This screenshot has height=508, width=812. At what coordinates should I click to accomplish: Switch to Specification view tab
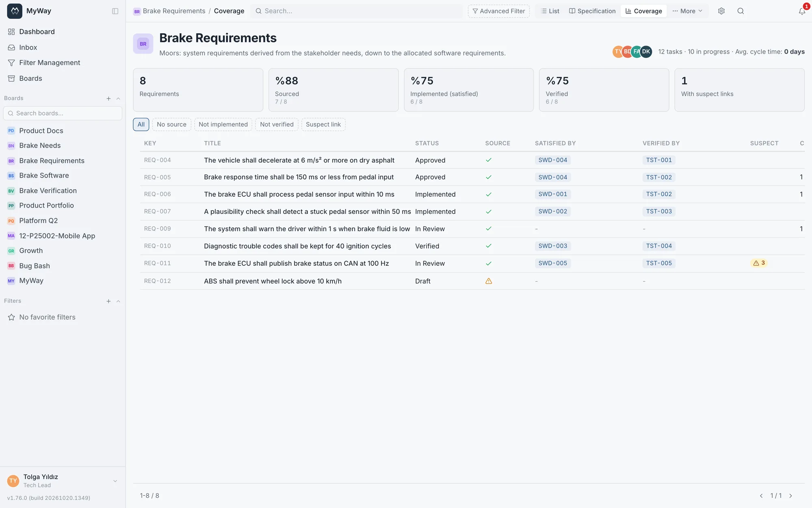pos(592,11)
